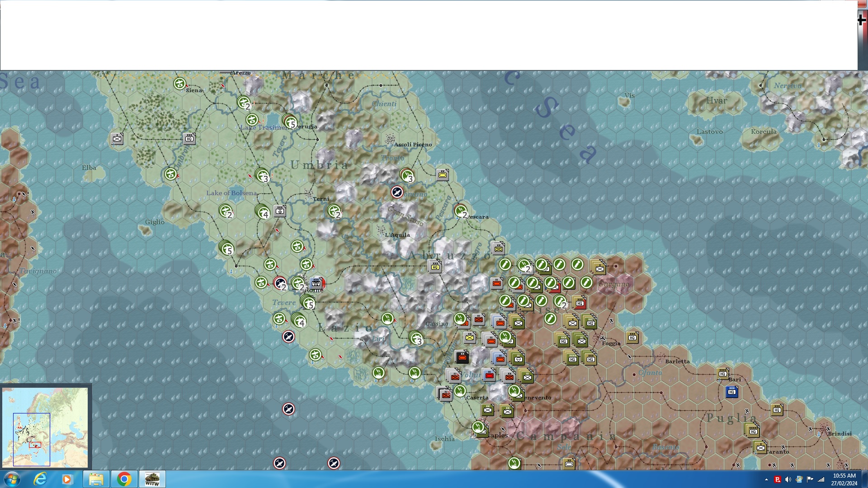868x488 pixels.
Task: Click the red-cornered HQ counter below Gargano
Action: click(579, 303)
